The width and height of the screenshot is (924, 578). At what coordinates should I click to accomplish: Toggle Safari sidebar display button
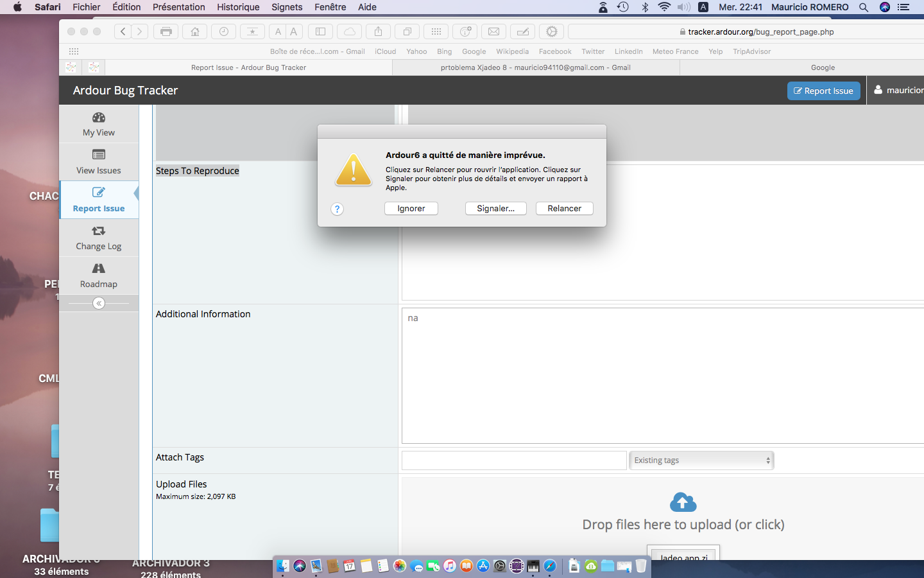(320, 31)
